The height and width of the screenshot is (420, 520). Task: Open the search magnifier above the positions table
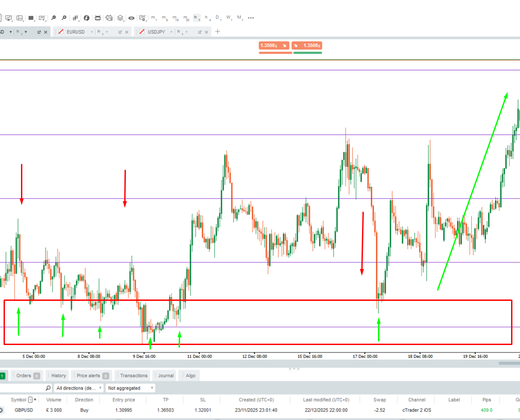click(48, 388)
